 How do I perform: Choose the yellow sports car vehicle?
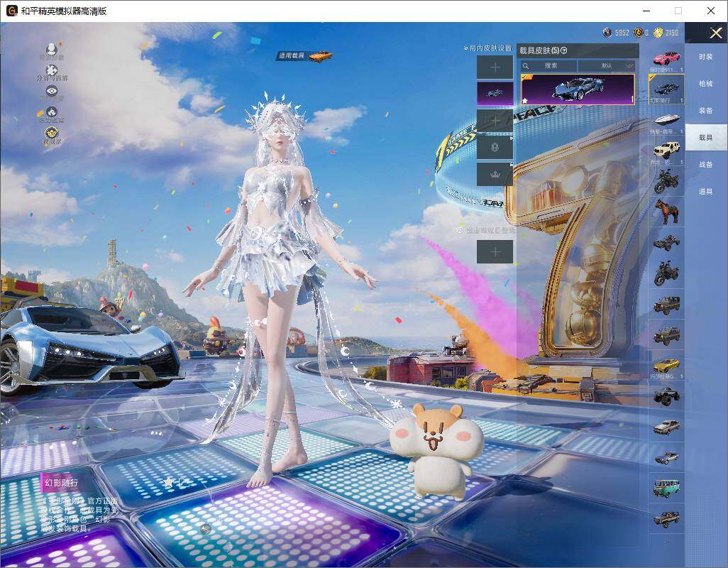pos(666,365)
